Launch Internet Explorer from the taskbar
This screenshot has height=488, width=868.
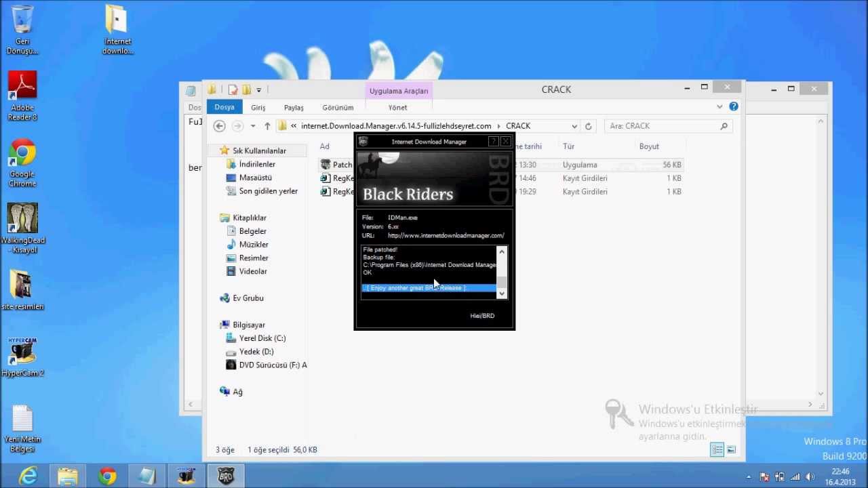coord(28,476)
